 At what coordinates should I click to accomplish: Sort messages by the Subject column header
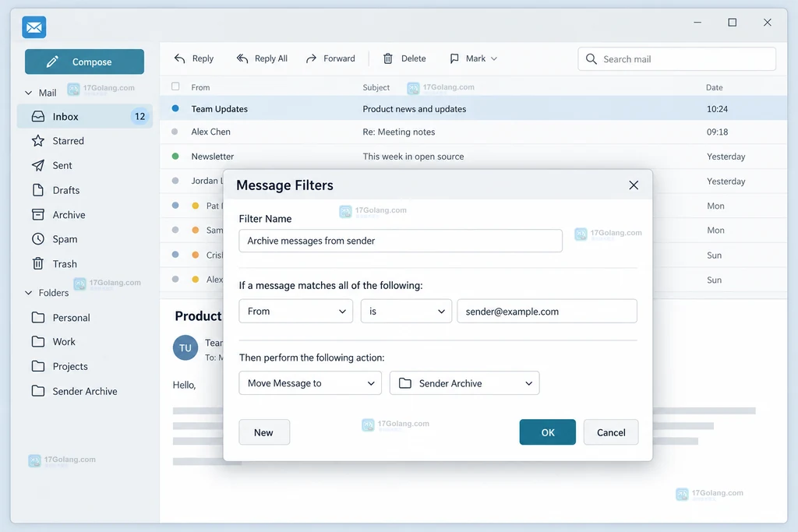(376, 87)
